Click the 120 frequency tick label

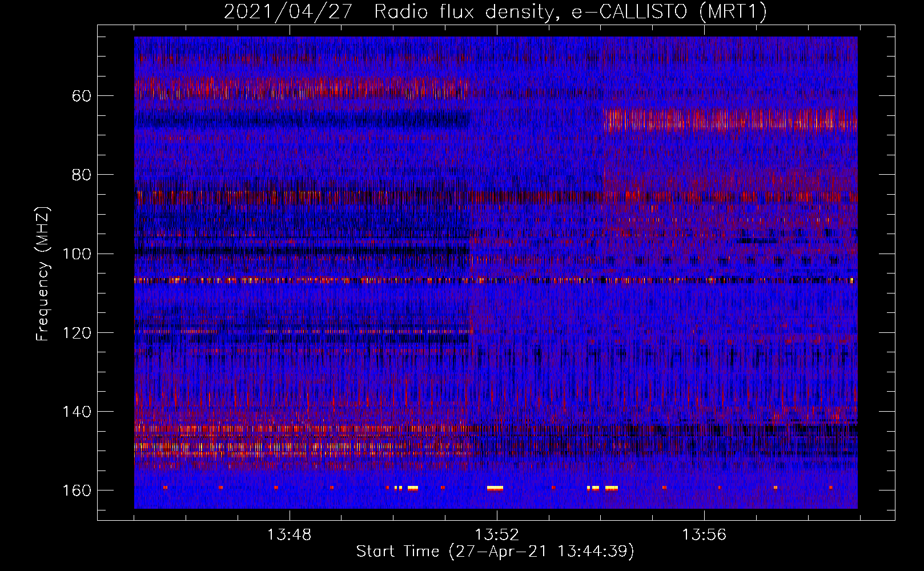point(77,333)
